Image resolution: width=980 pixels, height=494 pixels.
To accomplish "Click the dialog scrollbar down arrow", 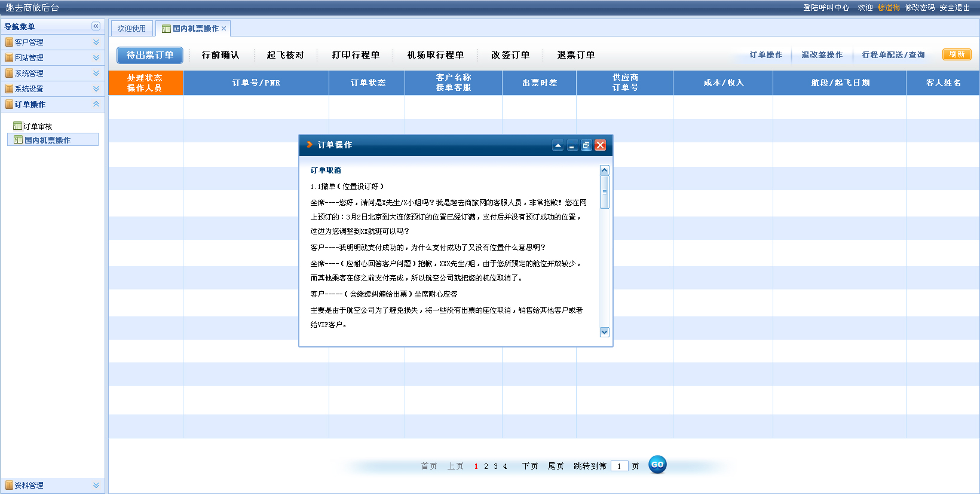I will pos(604,332).
